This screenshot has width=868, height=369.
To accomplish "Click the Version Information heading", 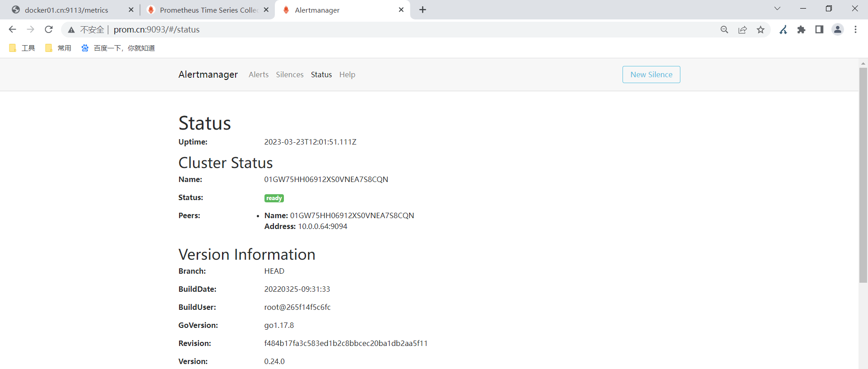I will point(247,254).
